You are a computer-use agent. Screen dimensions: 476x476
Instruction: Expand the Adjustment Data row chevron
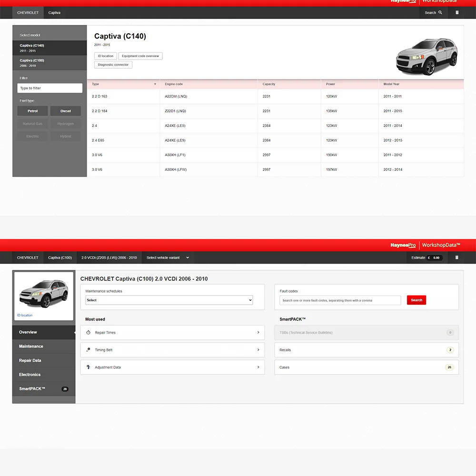click(258, 367)
